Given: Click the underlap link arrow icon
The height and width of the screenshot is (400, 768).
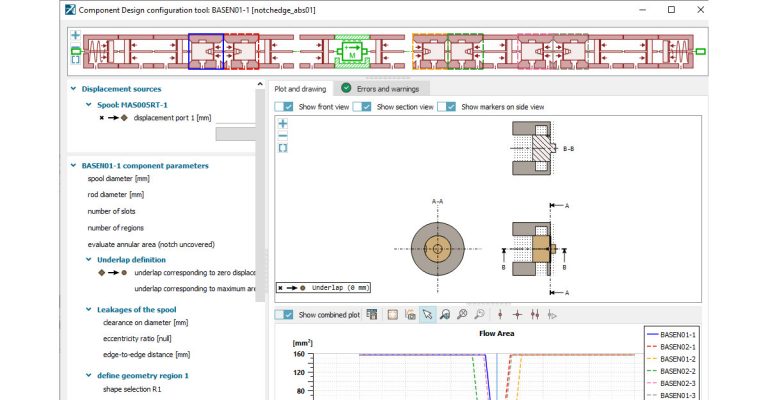Looking at the screenshot, I should [113, 273].
